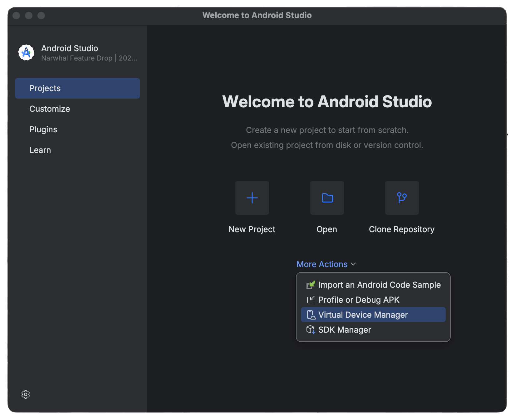
Task: Go to the Learn tab
Action: click(x=77, y=150)
